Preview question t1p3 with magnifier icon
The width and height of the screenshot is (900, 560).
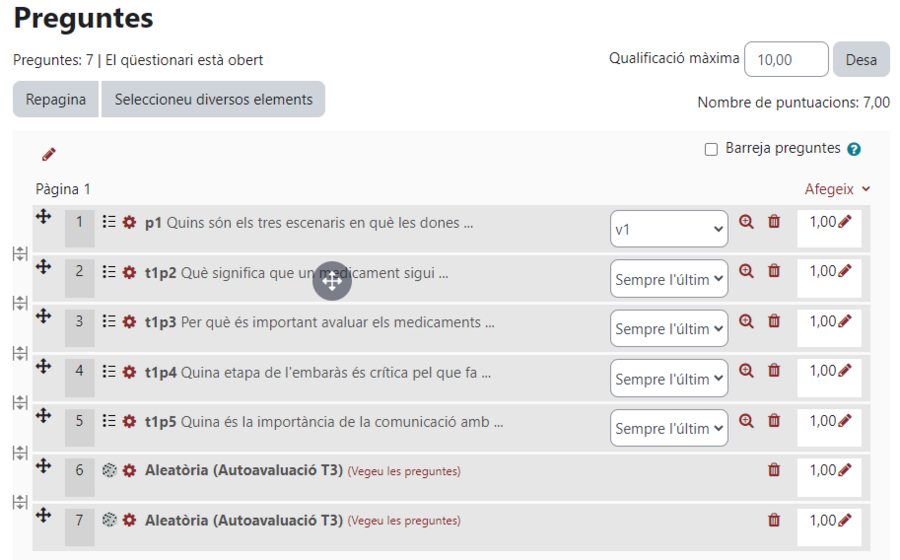(x=746, y=321)
